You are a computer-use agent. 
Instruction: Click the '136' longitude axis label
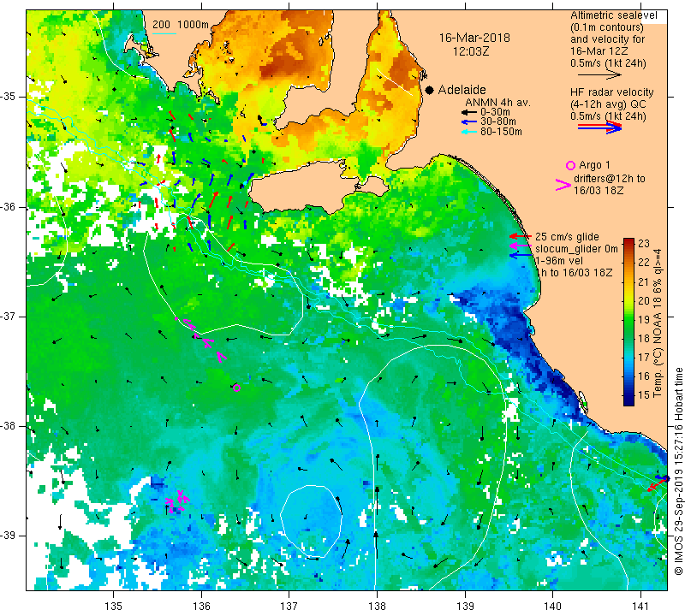pyautogui.click(x=201, y=606)
